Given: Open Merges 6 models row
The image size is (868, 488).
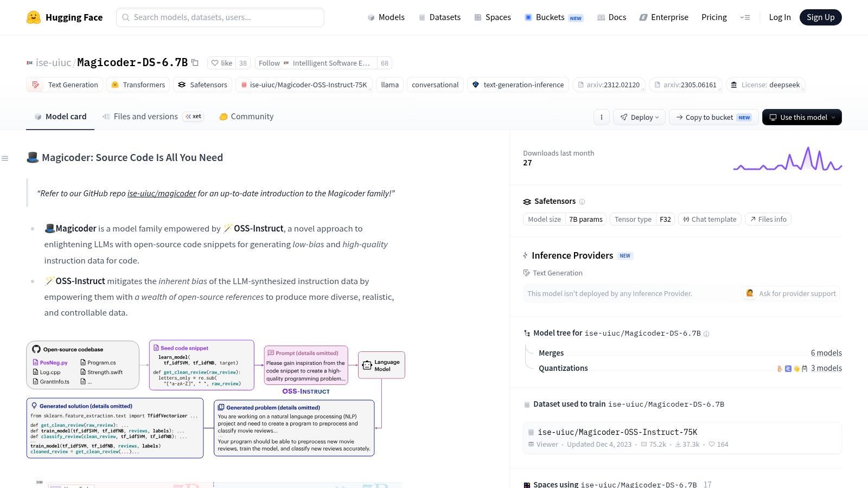Looking at the screenshot, I should pos(690,353).
